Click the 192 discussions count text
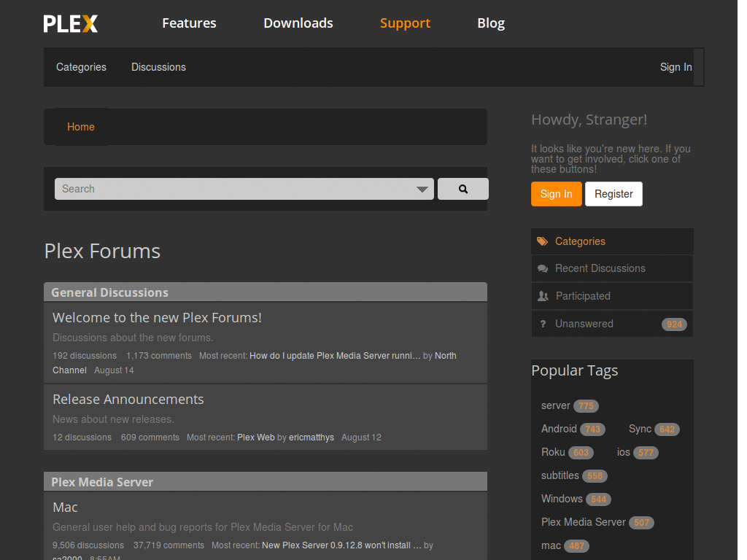 85,356
